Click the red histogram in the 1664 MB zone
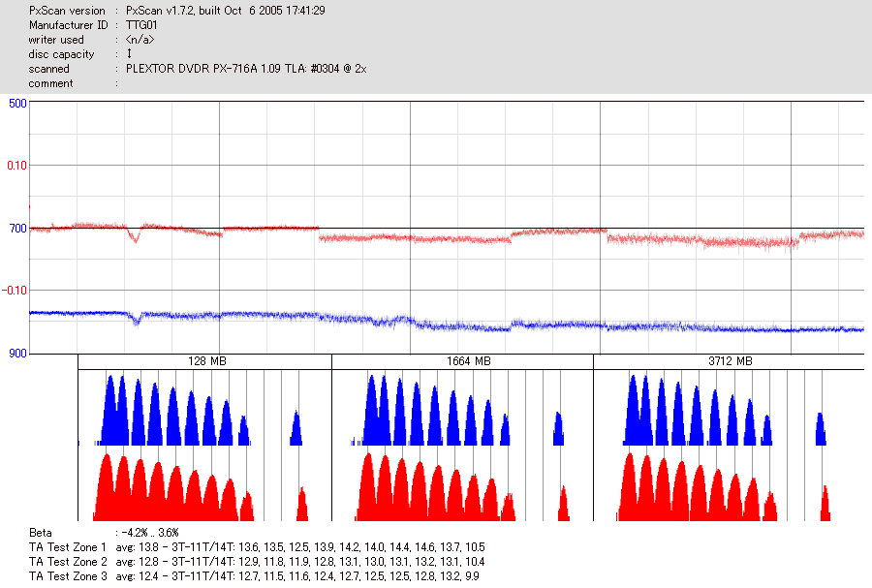The image size is (872, 588). click(x=462, y=487)
